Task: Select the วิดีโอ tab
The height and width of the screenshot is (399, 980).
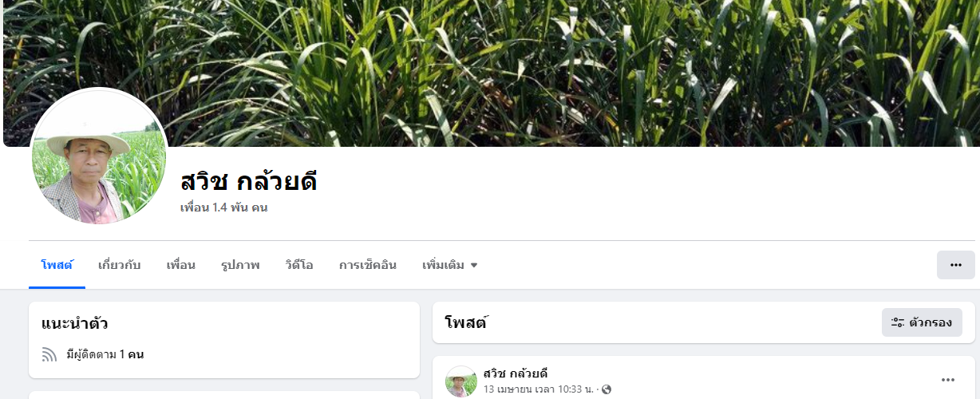Action: (x=299, y=265)
